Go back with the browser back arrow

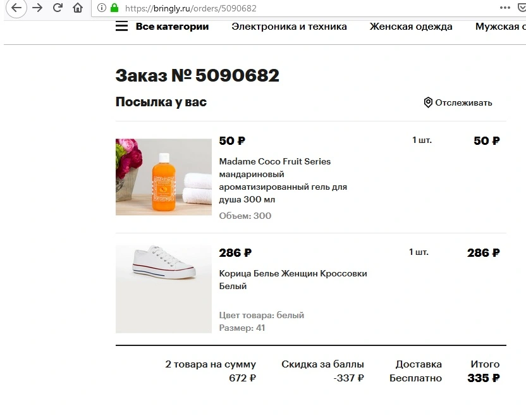(16, 8)
